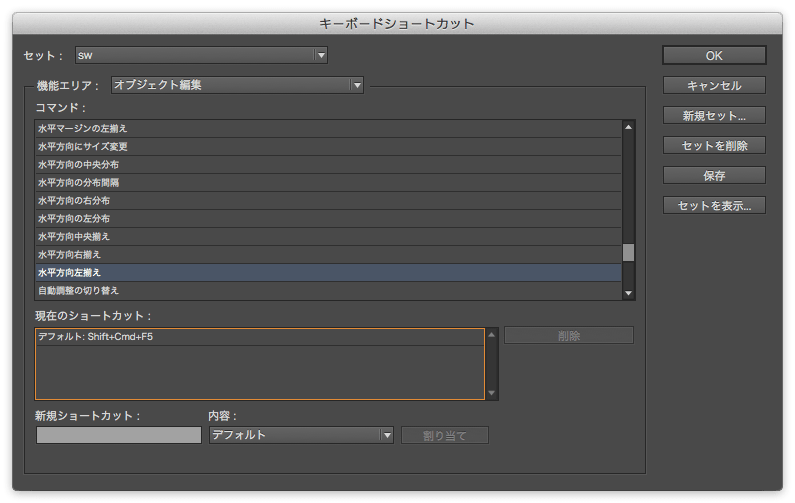Select command 水平方向の右分布
This screenshot has height=503, width=795.
point(328,201)
